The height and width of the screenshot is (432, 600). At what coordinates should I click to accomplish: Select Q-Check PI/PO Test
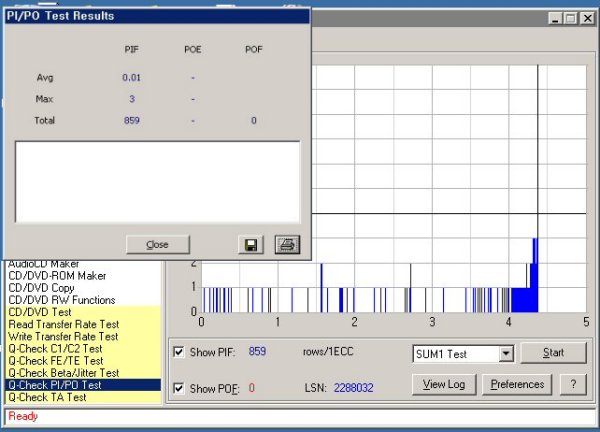click(83, 385)
